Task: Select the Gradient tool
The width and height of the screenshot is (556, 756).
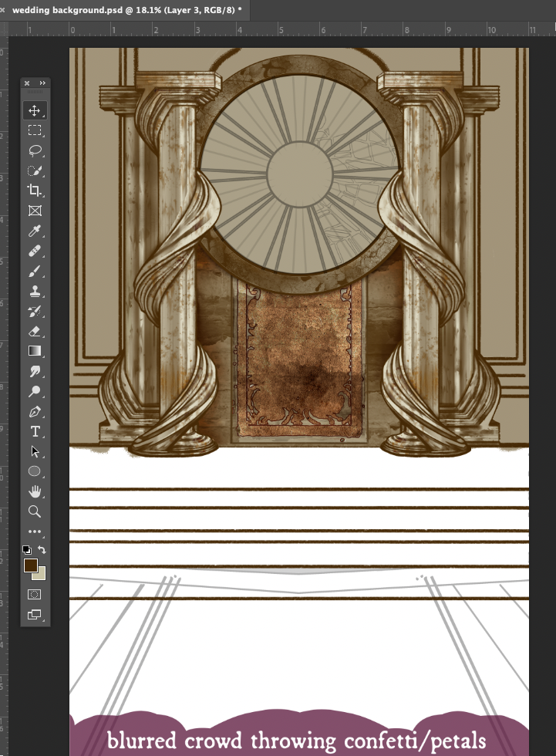Action: tap(35, 351)
